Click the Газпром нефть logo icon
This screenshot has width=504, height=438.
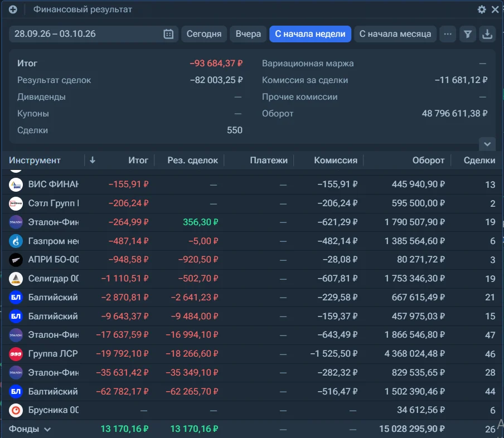[x=16, y=241]
